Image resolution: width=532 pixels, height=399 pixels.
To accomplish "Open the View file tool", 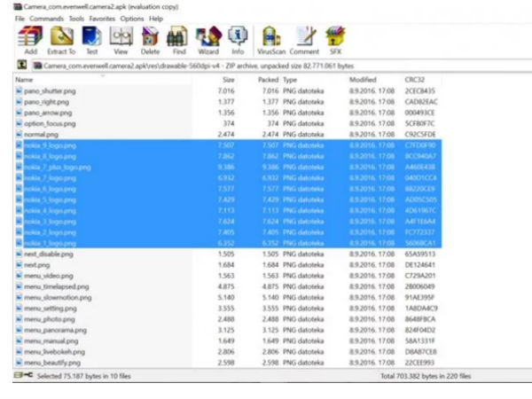I will [121, 39].
